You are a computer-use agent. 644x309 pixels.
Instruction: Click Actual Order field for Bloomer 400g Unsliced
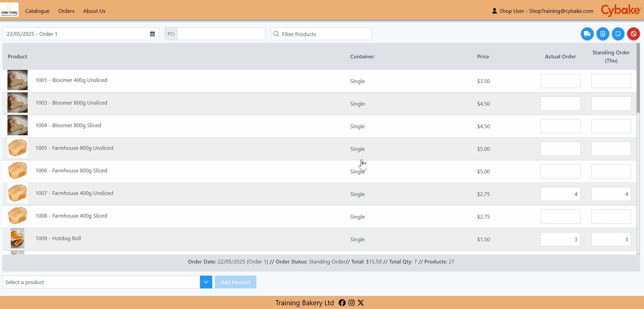click(560, 81)
